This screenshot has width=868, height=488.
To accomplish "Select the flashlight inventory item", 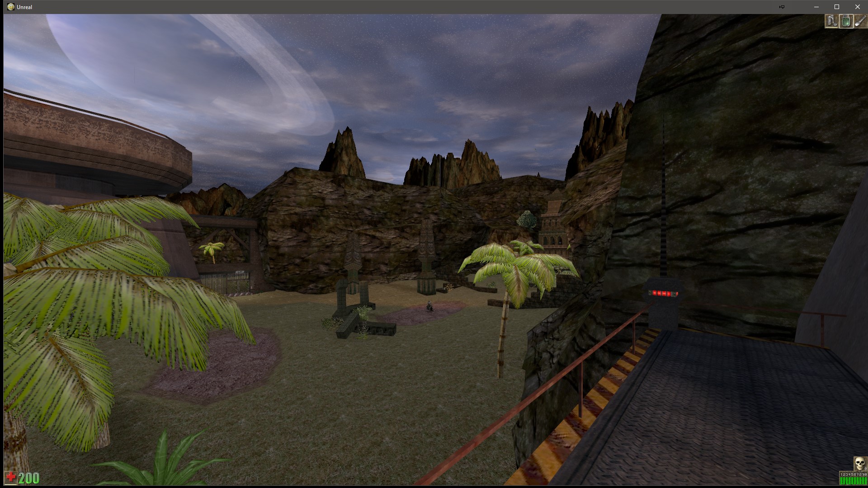I will coord(860,21).
